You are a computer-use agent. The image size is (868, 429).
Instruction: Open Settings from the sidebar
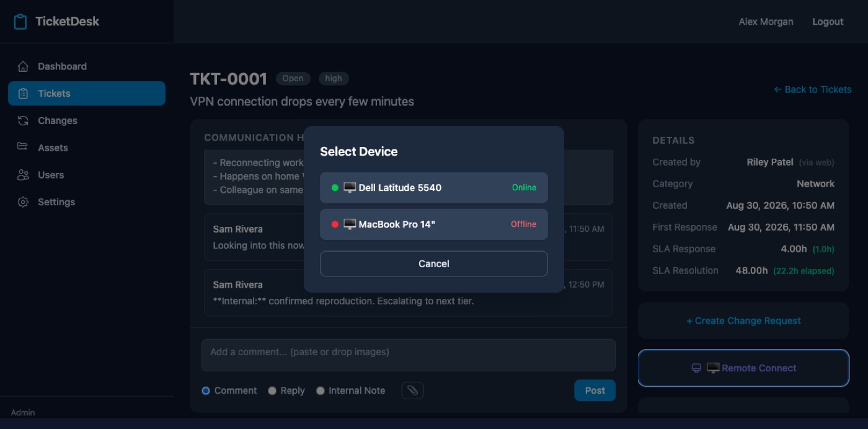[87, 202]
